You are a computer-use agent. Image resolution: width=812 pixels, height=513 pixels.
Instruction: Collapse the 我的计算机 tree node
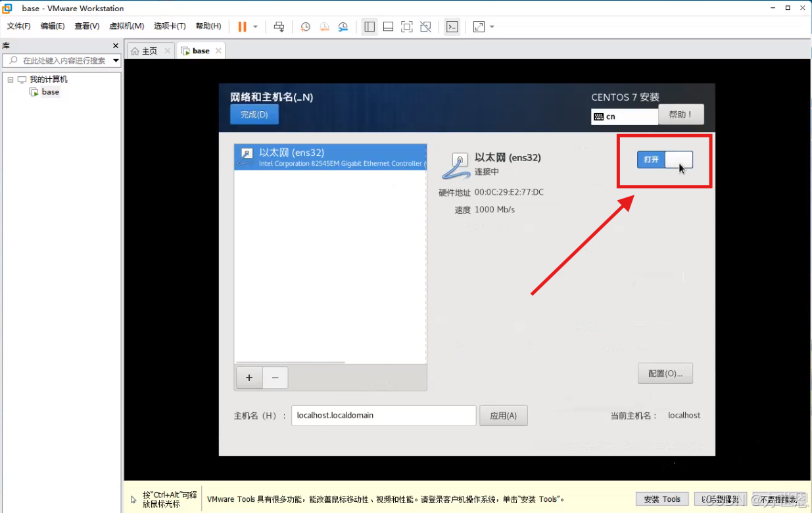coord(11,80)
